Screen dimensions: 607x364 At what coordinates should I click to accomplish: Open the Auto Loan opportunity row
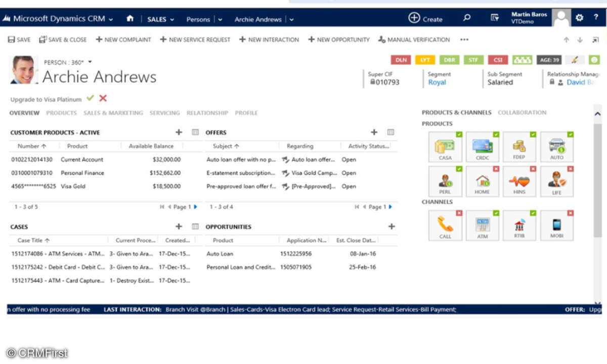click(301, 254)
